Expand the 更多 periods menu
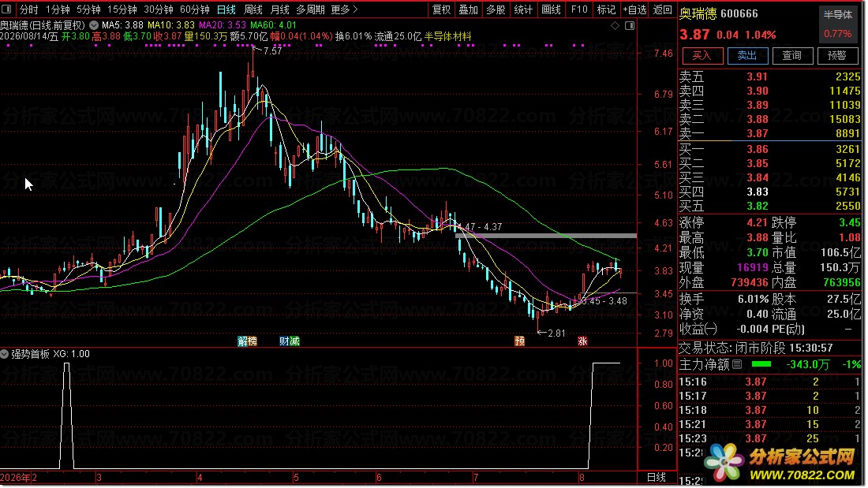868x488 pixels. (x=344, y=9)
